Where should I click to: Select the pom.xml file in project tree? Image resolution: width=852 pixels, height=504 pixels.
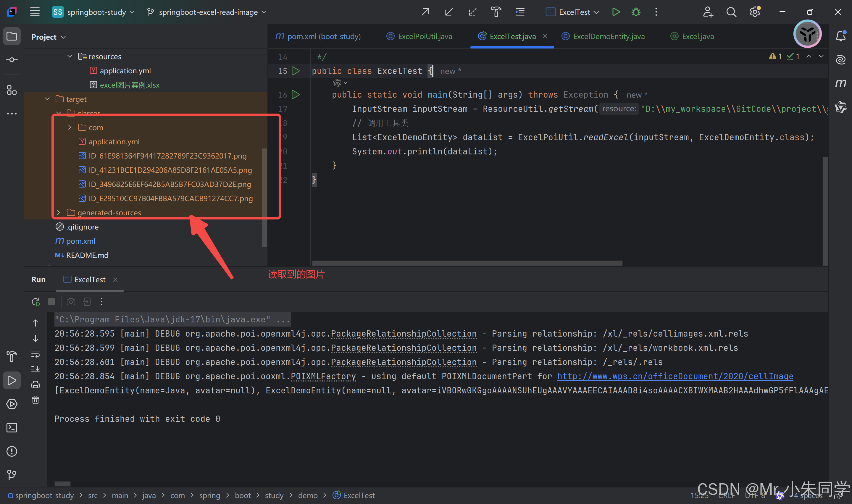75,241
